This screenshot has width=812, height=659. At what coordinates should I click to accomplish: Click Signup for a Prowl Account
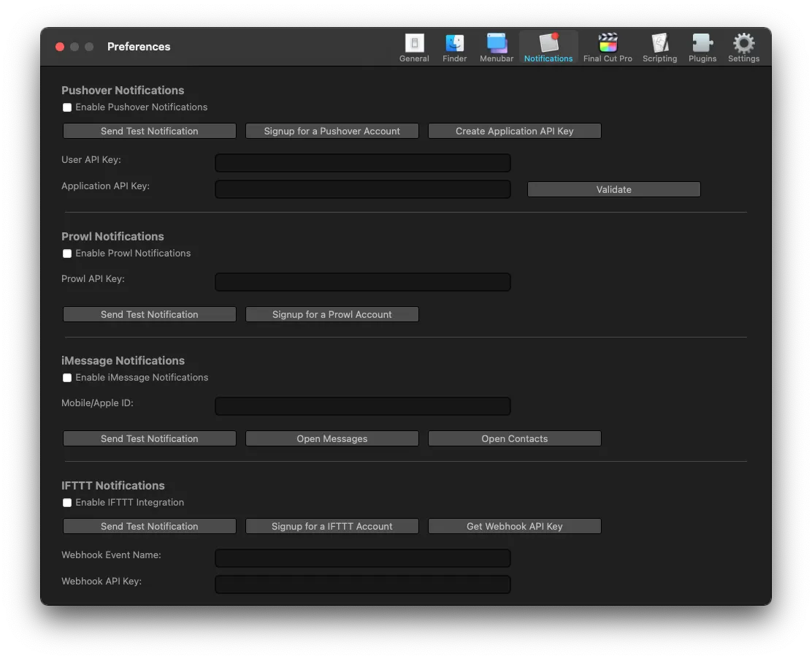point(332,314)
